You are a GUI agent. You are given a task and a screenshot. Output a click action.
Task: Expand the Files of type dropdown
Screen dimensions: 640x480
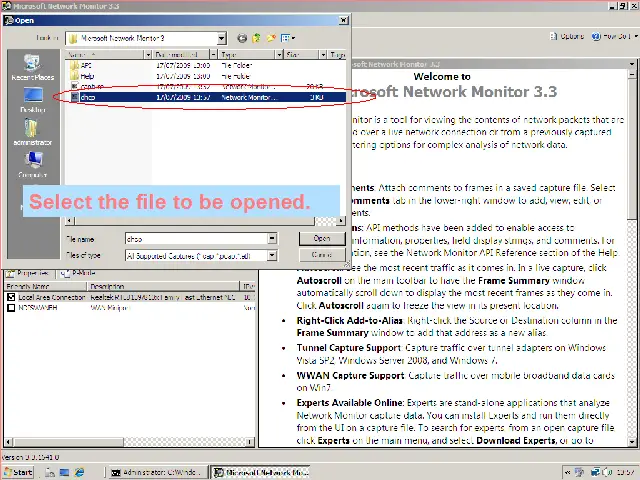tap(272, 256)
